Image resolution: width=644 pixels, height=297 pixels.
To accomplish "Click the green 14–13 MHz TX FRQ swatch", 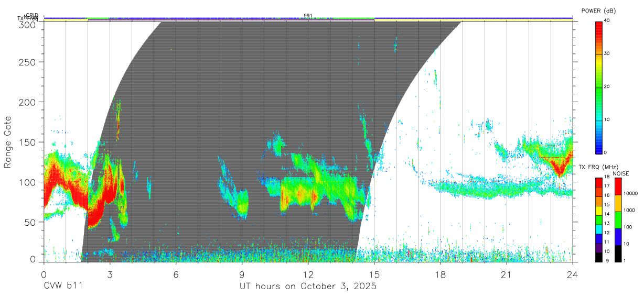I will click(x=598, y=220).
